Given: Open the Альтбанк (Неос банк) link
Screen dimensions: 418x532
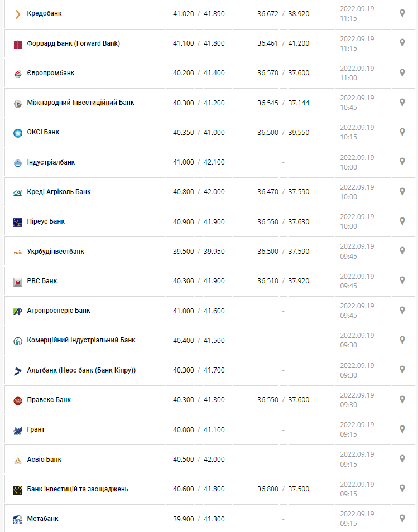Looking at the screenshot, I should (x=81, y=370).
